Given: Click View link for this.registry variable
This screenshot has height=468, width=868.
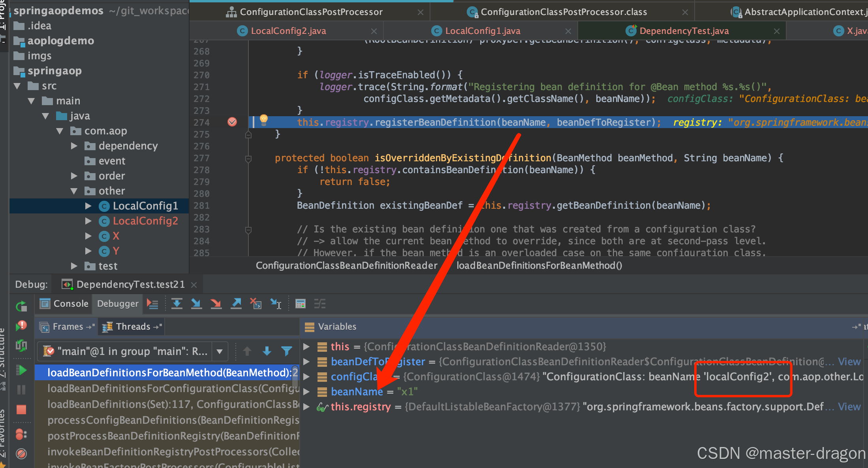Looking at the screenshot, I should 849,407.
